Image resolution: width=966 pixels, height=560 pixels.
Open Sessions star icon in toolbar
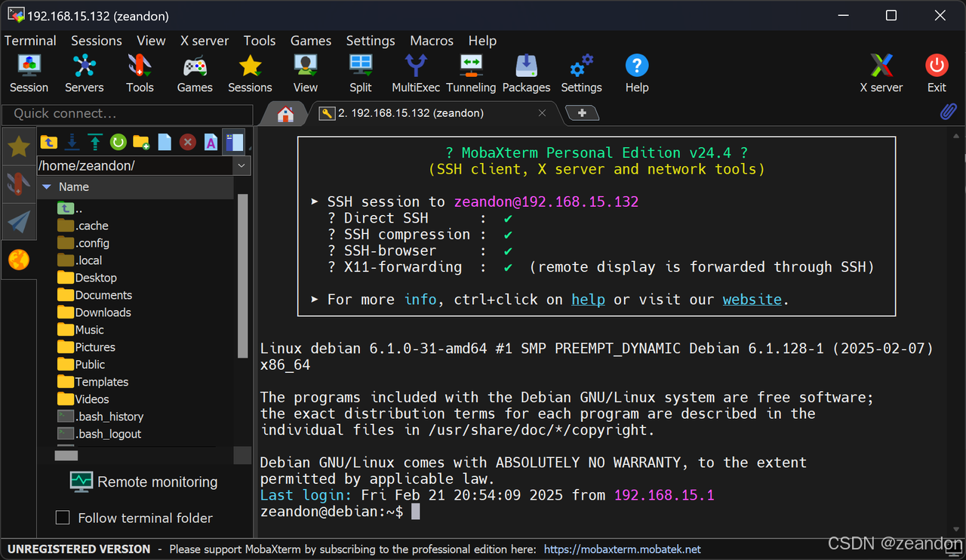pos(250,73)
